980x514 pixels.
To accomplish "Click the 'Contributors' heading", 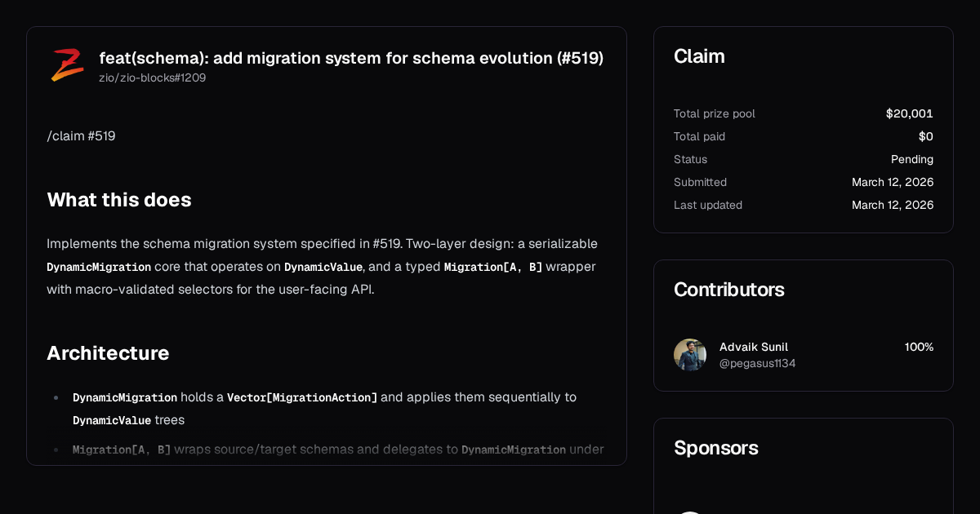I will (x=729, y=290).
